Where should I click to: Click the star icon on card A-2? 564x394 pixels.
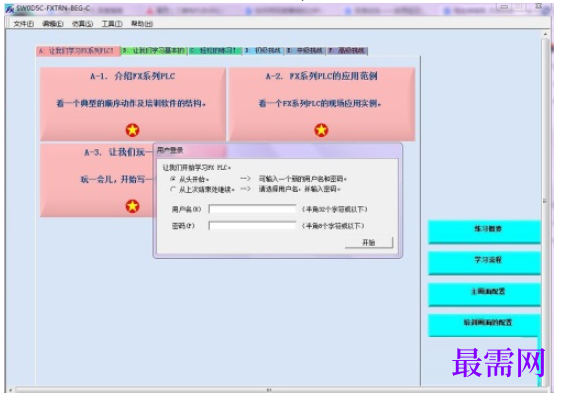point(321,130)
